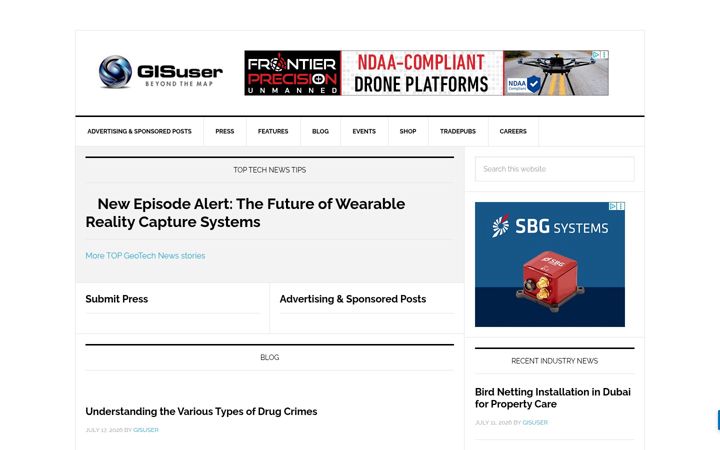Viewport: 720px width, 450px height.
Task: Visit the Shop menu item
Action: pos(408,131)
